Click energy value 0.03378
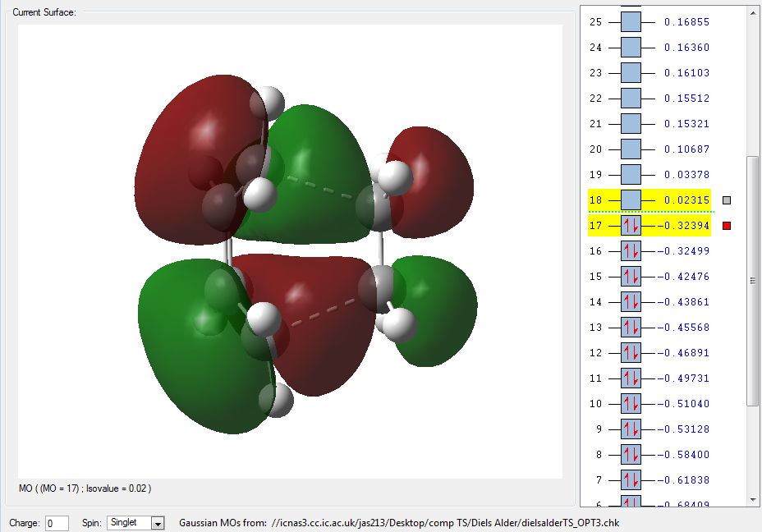The height and width of the screenshot is (532, 762). pos(686,174)
